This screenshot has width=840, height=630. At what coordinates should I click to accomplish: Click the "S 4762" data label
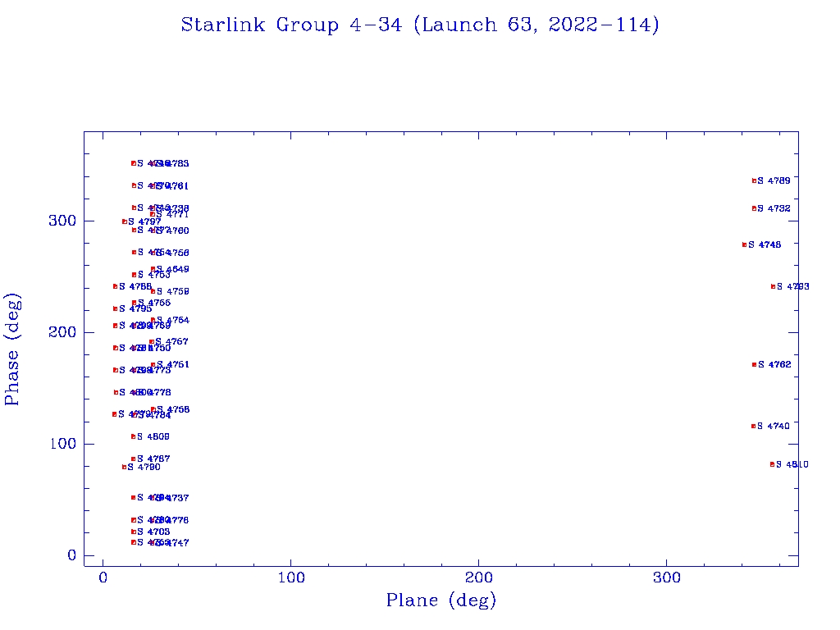tap(774, 365)
